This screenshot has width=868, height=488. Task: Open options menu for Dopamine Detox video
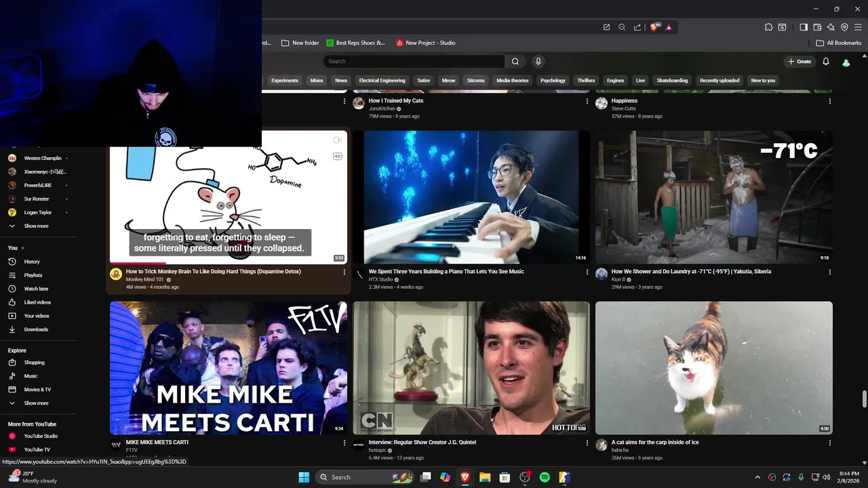point(344,272)
